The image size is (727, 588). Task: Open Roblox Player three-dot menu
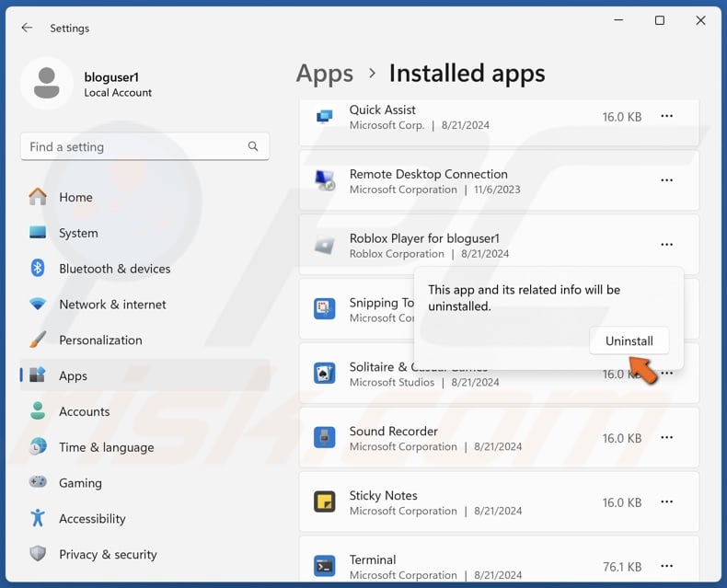pyautogui.click(x=667, y=245)
